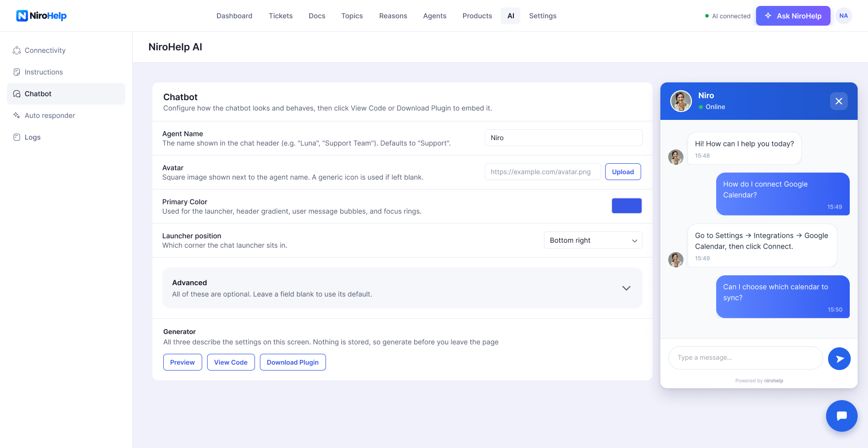Click the Ask NiroHelp button
Screen dimensions: 868x448
[x=793, y=16]
